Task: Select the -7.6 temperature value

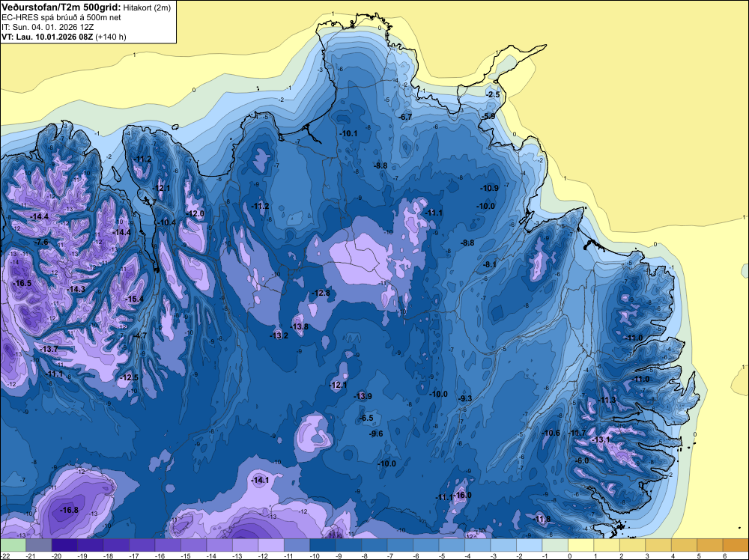Action: (x=41, y=242)
